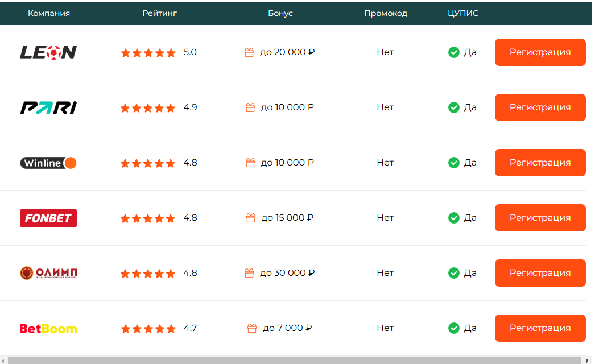Click Регистрация button for LEON
Viewport: 599px width, 364px height.
point(540,52)
